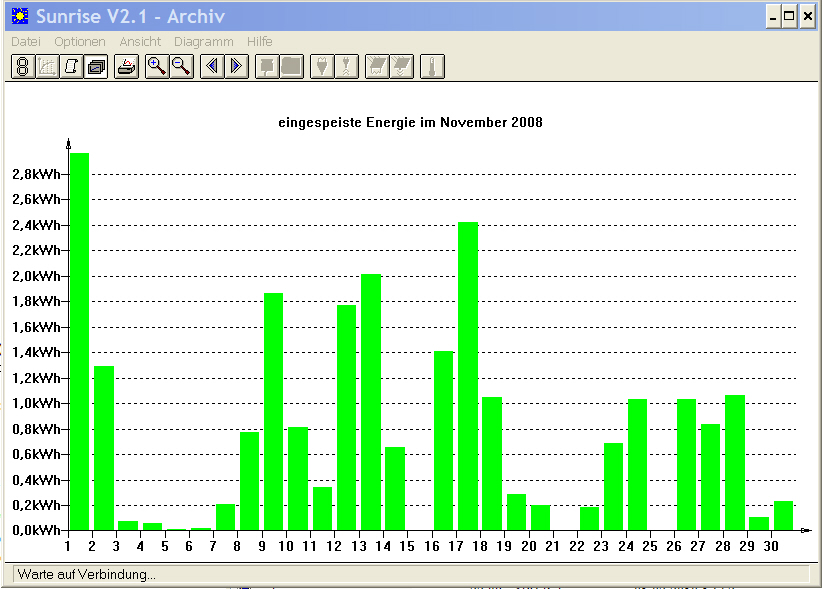The image size is (823, 589).
Task: Click the tallest bar for day 1
Action: click(79, 342)
